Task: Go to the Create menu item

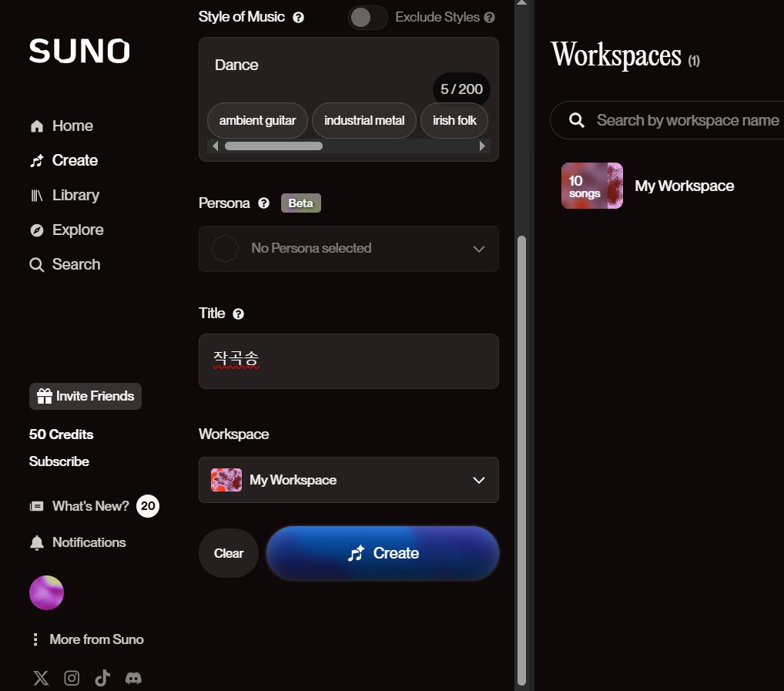Action: coord(64,160)
